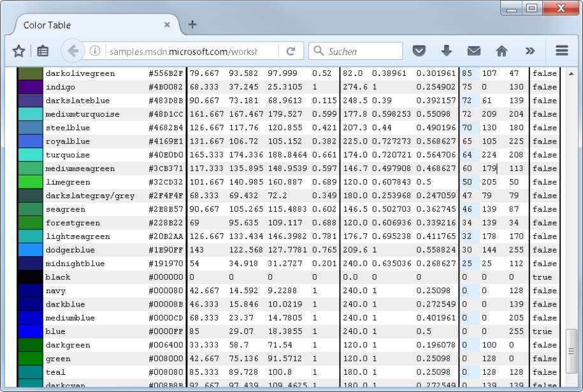The width and height of the screenshot is (583, 392).
Task: Click the bookmark star icon
Action: click(x=18, y=51)
